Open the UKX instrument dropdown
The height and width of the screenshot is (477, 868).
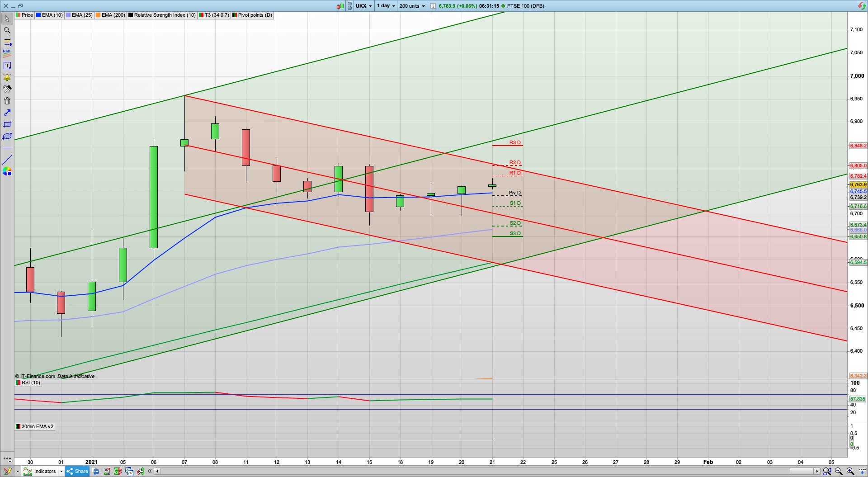coord(363,6)
